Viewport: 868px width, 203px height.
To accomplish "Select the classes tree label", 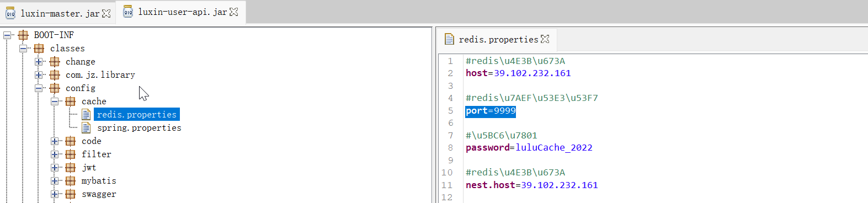I will click(x=67, y=49).
